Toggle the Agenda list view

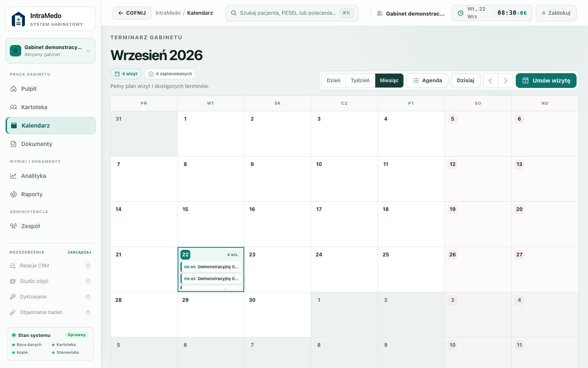click(x=427, y=81)
